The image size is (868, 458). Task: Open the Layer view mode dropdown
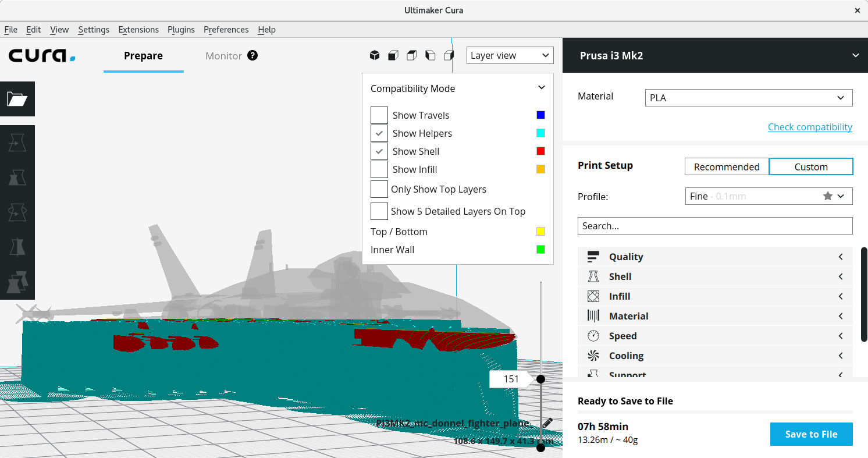click(x=510, y=55)
